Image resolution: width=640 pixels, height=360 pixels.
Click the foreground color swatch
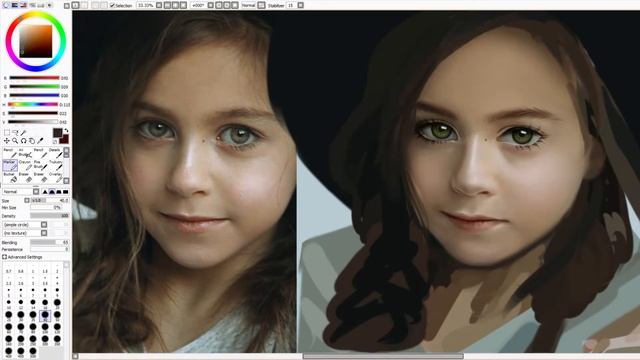(58, 133)
